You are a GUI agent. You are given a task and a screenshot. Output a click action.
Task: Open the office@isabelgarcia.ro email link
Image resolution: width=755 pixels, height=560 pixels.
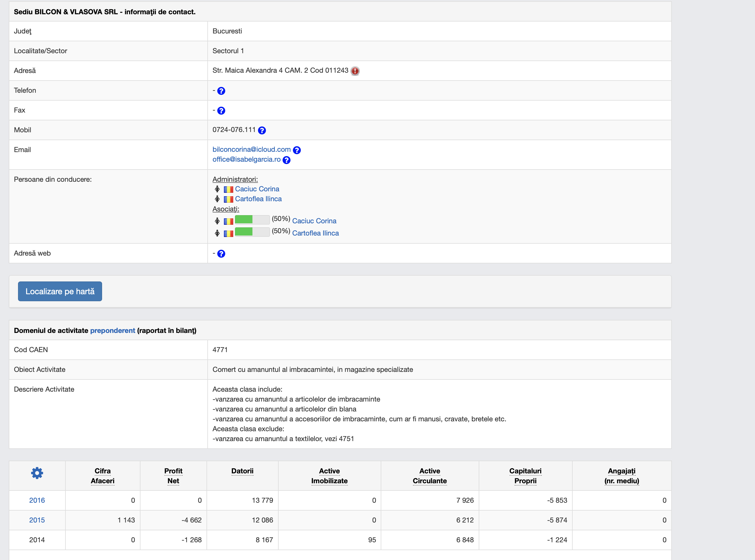pos(246,159)
